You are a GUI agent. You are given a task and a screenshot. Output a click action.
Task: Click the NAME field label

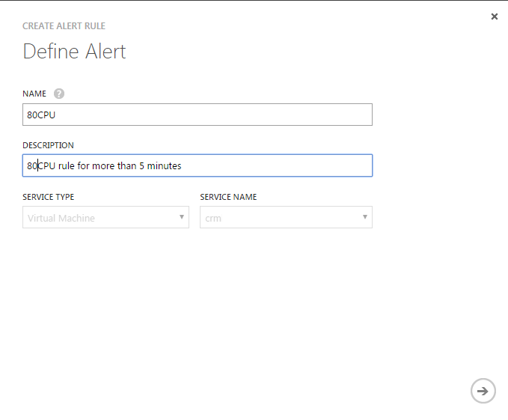pyautogui.click(x=34, y=94)
